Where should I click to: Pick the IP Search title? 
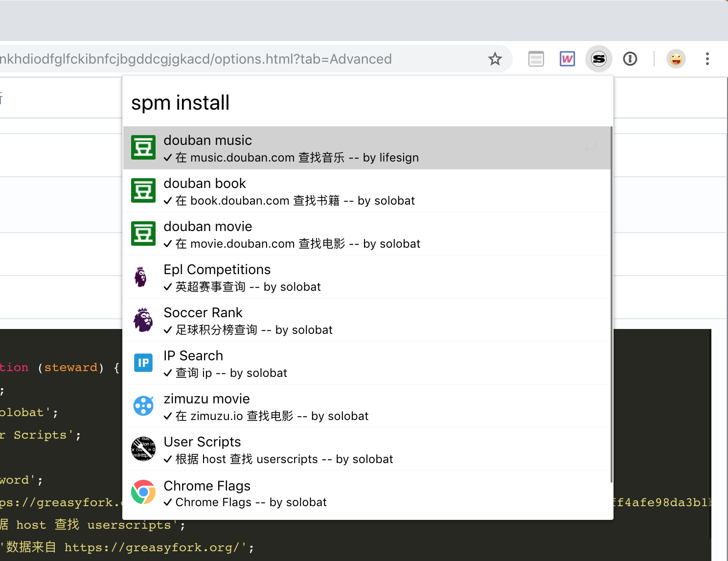pyautogui.click(x=193, y=356)
